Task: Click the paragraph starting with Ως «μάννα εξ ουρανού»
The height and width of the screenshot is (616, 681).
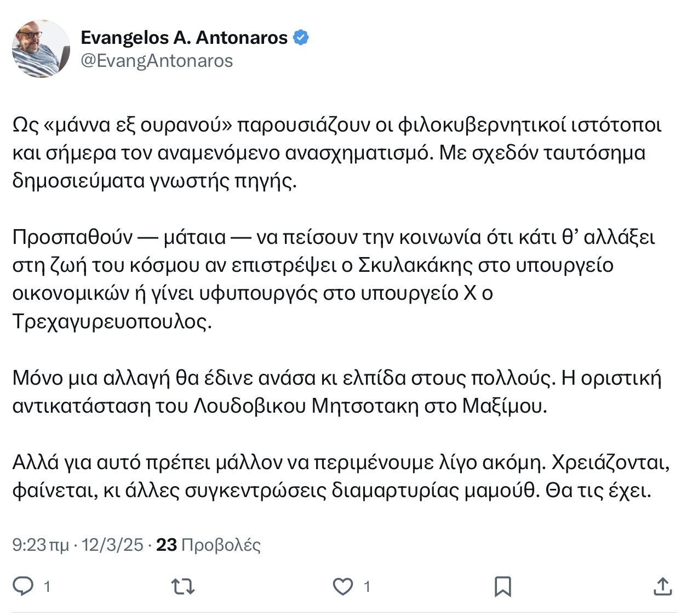Action: click(x=337, y=153)
